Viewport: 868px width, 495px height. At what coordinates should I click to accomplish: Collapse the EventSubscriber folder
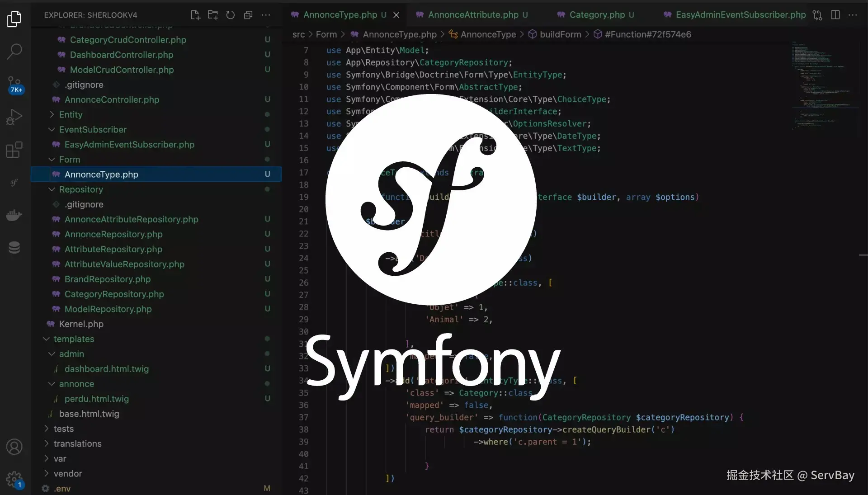(93, 129)
